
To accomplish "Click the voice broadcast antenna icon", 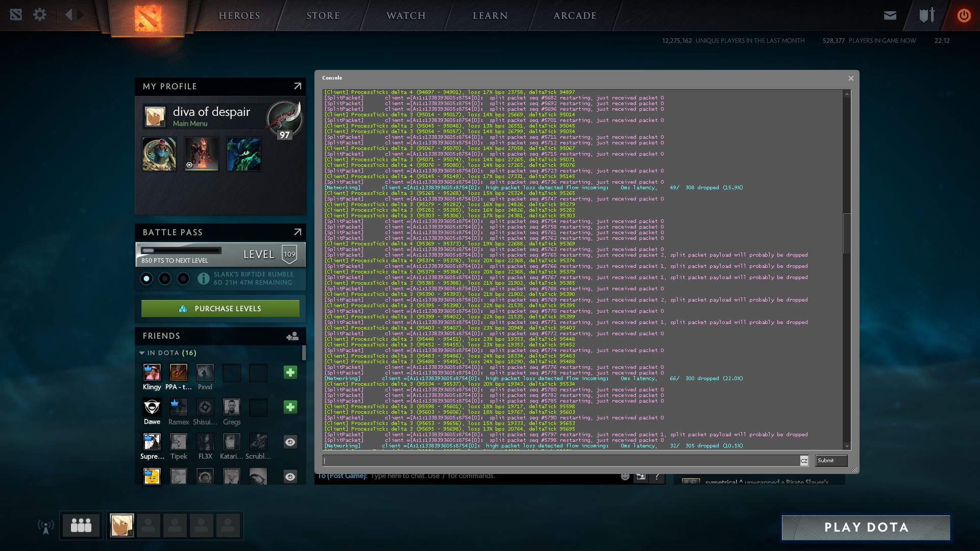I will coord(46,526).
